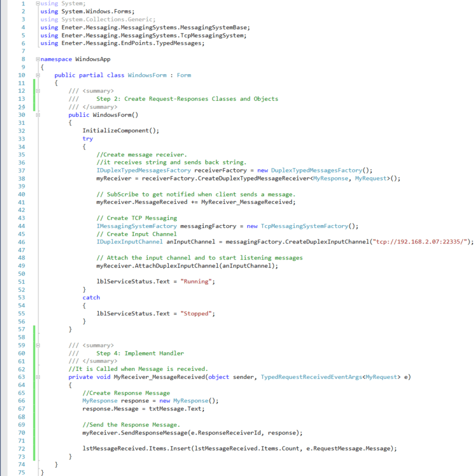This screenshot has height=476, width=475.
Task: Collapse the Step 4 summary comment block
Action: [38, 345]
